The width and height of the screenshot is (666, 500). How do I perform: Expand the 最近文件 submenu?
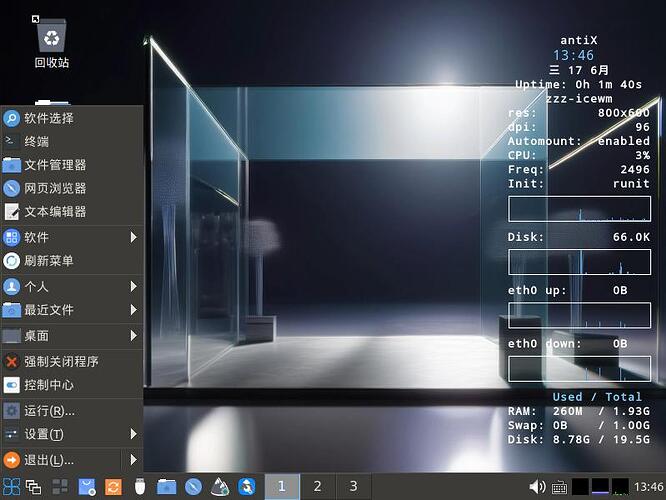coord(71,310)
